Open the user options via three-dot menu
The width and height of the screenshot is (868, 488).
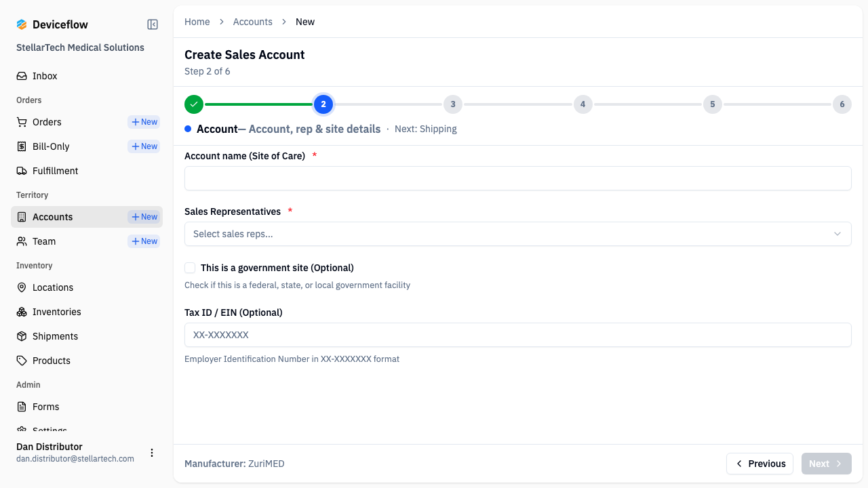(x=152, y=453)
